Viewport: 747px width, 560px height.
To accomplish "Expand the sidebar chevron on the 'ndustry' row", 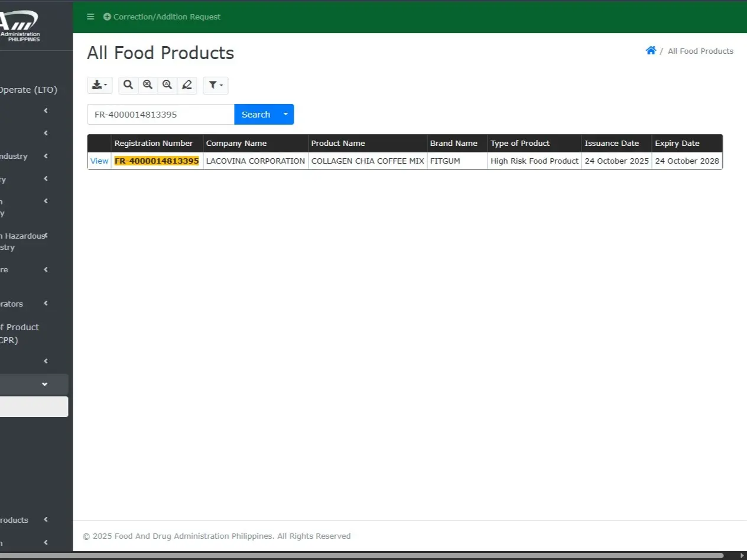I will tap(46, 156).
